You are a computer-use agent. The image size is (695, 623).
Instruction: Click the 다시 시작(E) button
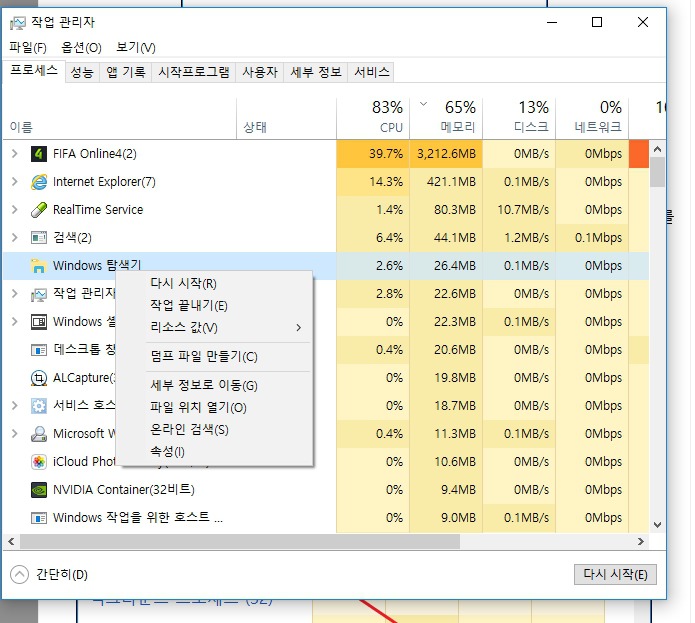click(x=615, y=575)
